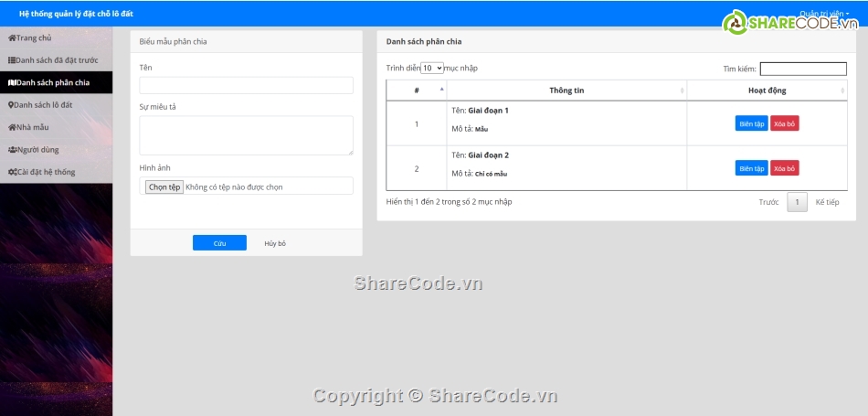Sort by the Hoạt động column header
The height and width of the screenshot is (416, 868).
760,91
